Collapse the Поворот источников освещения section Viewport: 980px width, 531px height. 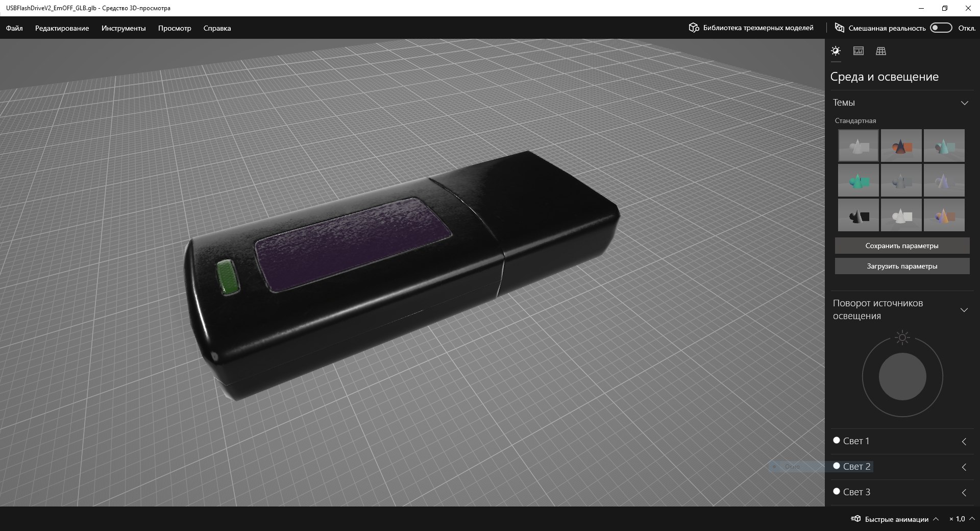964,310
